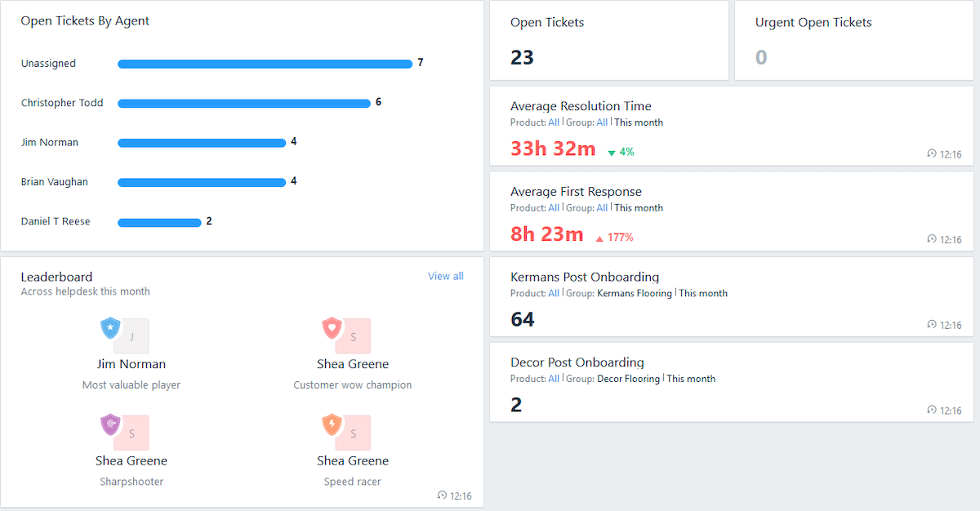
Task: Select Christopher Todd's open tickets bar
Action: [243, 104]
